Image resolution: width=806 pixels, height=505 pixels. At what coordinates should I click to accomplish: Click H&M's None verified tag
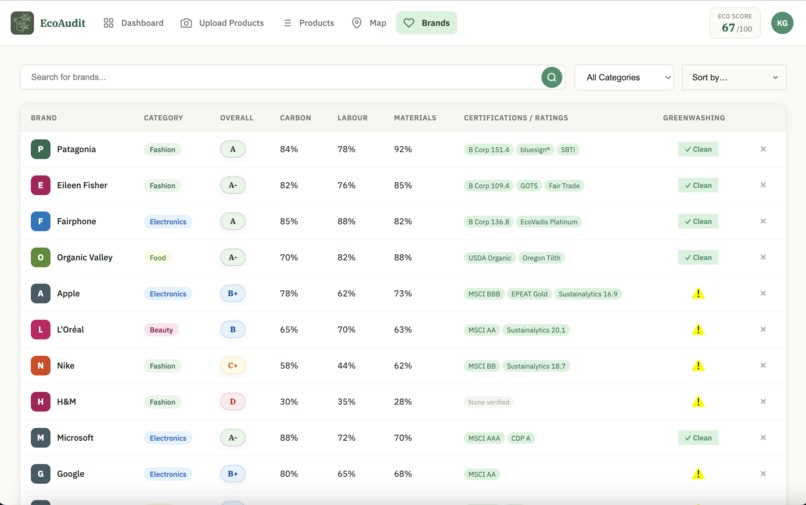point(488,402)
